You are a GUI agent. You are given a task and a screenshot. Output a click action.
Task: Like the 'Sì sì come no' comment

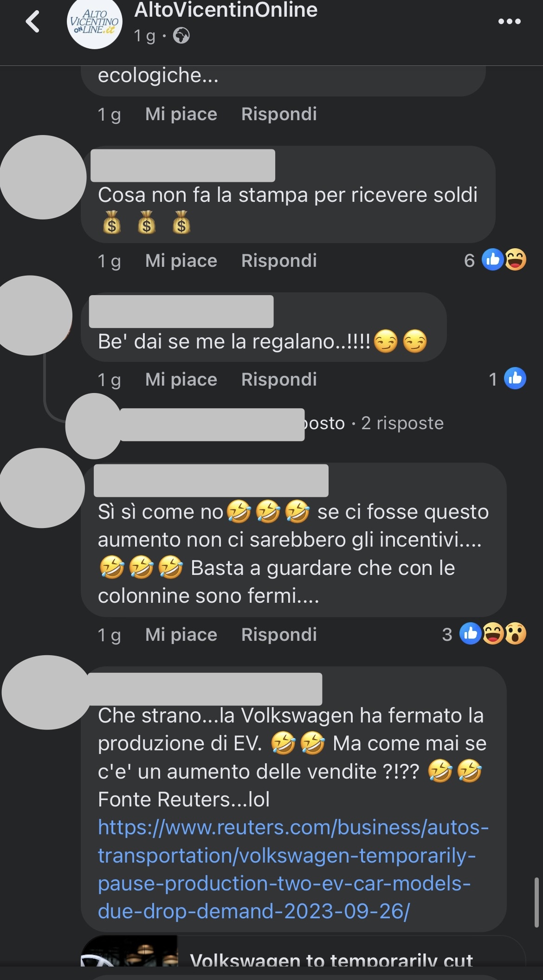181,635
